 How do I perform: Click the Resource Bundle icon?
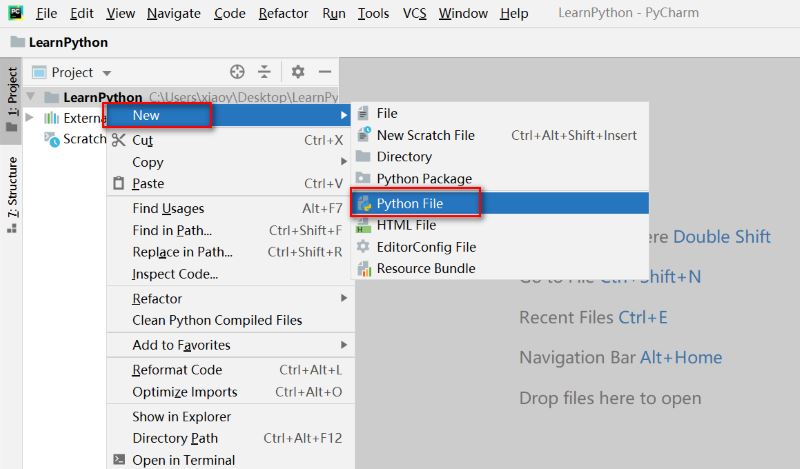[x=364, y=268]
